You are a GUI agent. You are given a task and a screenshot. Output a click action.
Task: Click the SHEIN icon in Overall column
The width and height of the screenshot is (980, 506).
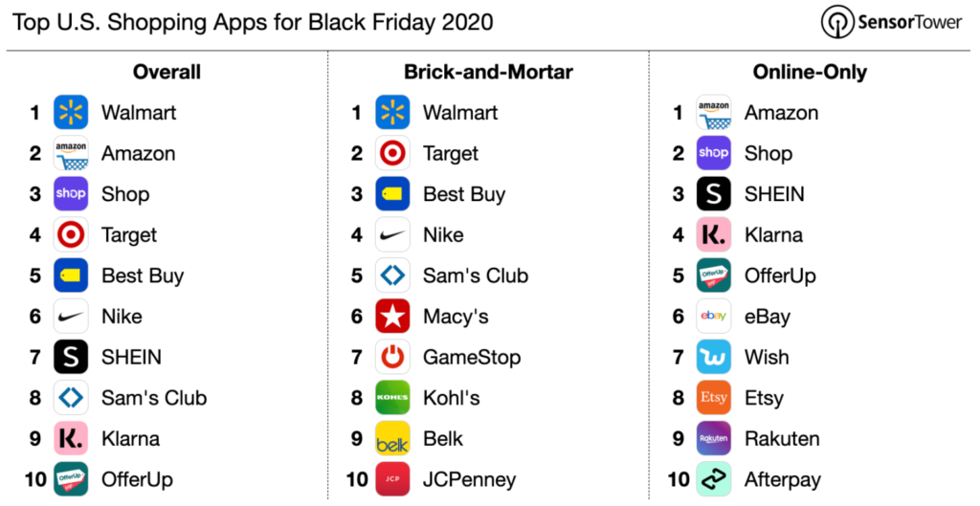(x=71, y=357)
